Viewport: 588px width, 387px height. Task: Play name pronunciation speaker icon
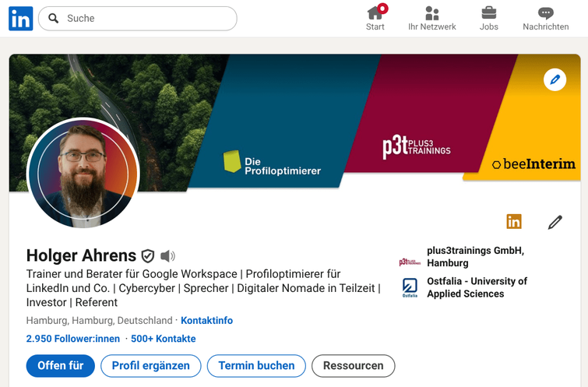pyautogui.click(x=167, y=255)
